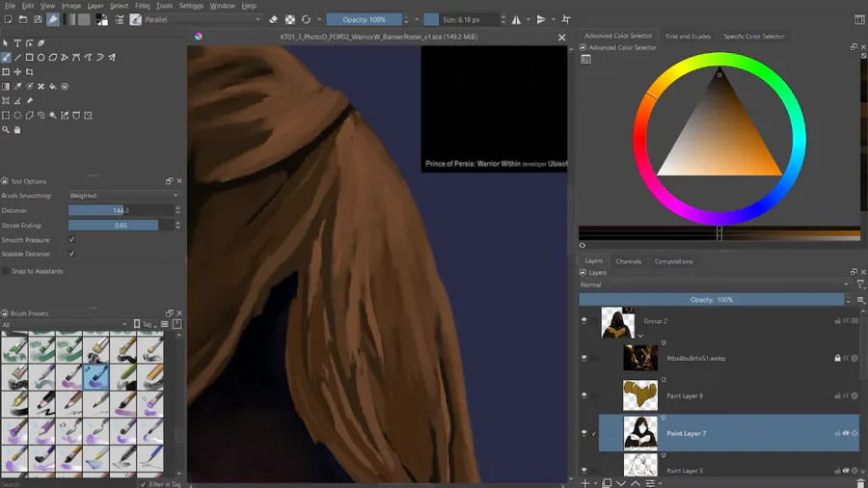Select the Zoom tool

[x=6, y=130]
